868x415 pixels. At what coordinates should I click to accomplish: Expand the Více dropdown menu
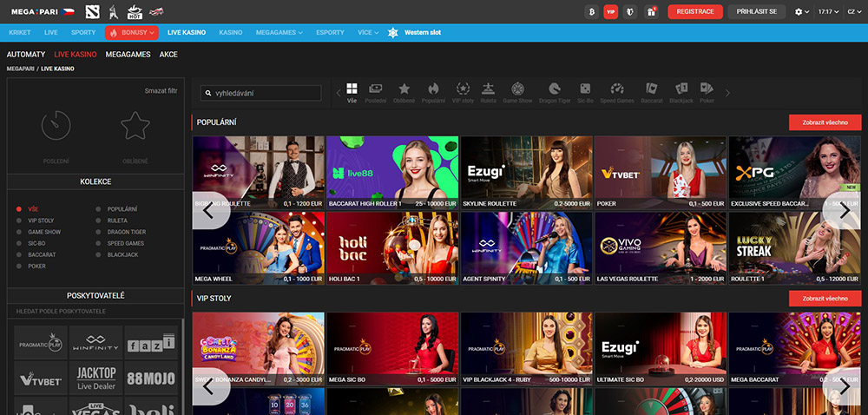[368, 33]
